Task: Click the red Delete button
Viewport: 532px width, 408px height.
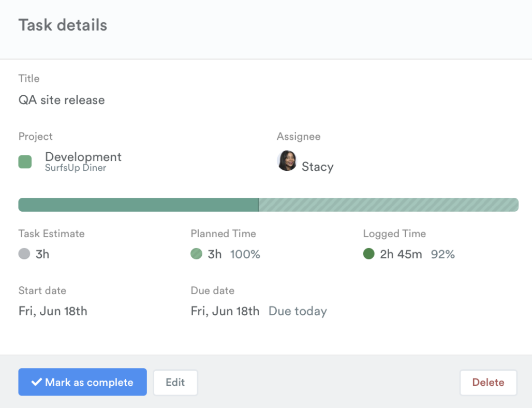Action: click(x=488, y=383)
